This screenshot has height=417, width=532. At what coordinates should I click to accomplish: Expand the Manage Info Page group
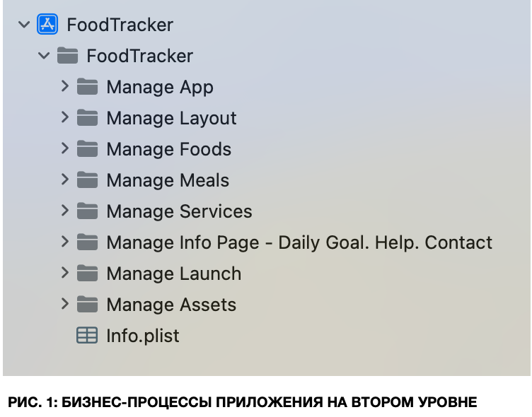click(64, 242)
